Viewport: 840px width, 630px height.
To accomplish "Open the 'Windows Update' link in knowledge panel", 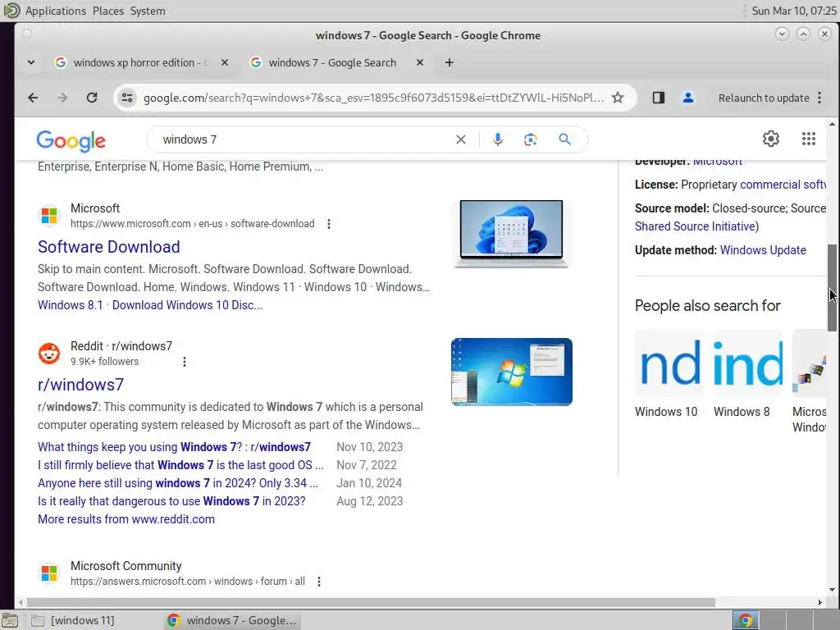I will coord(763,250).
